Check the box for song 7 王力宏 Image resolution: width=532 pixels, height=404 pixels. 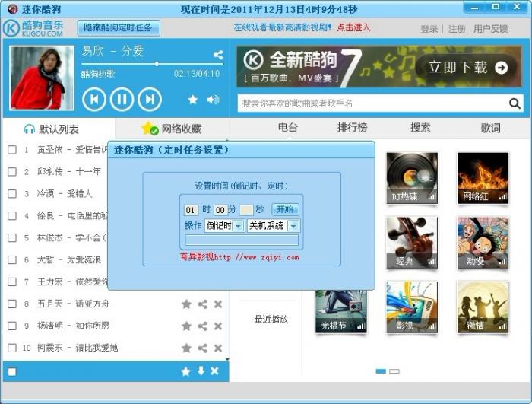tap(12, 282)
